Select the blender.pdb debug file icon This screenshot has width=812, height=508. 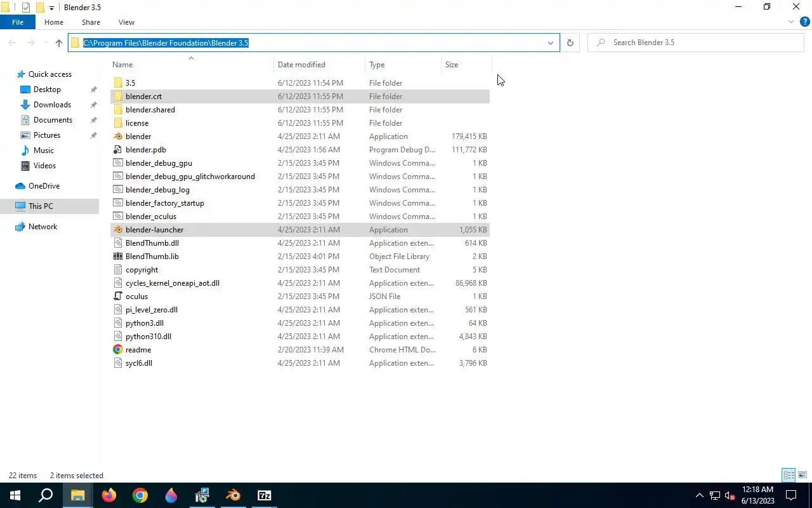(117, 150)
